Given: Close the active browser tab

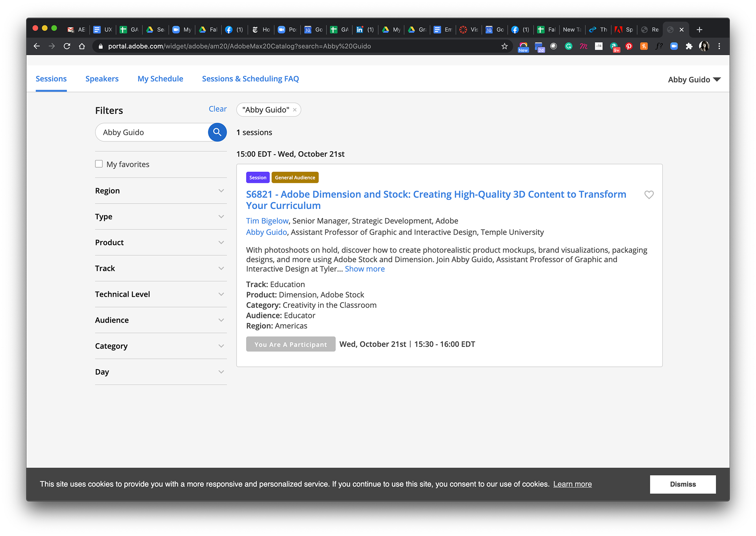Looking at the screenshot, I should (682, 30).
